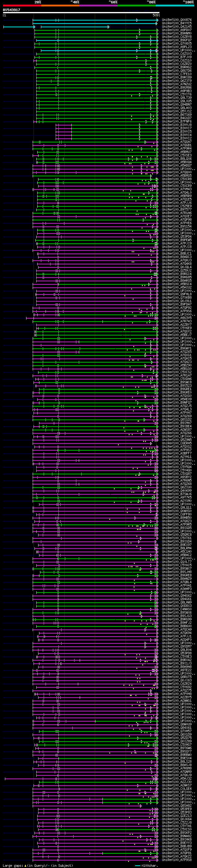197x868 pixels.
Task: Open hit UniRef100_A9PDD7
Action: [177, 30]
